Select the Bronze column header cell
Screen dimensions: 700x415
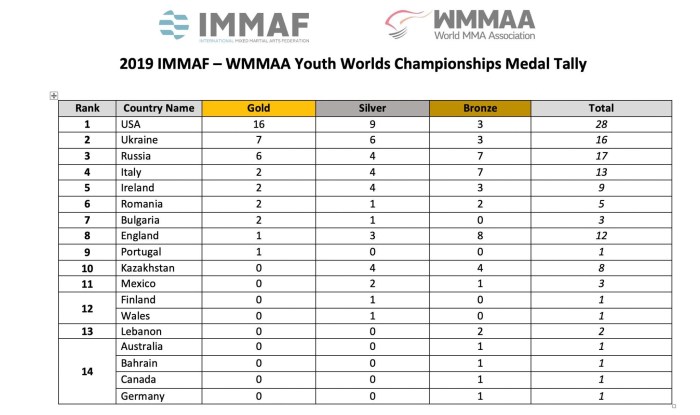pyautogui.click(x=479, y=108)
